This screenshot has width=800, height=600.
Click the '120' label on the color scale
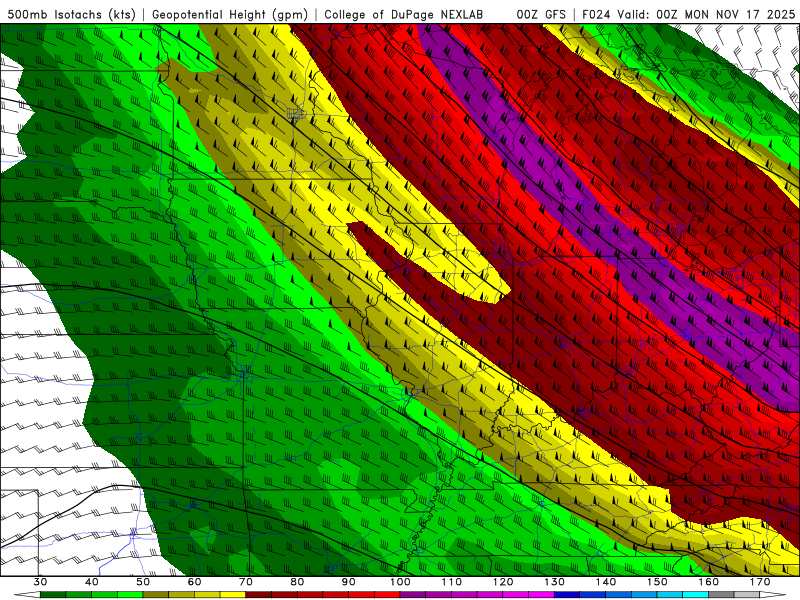503,582
